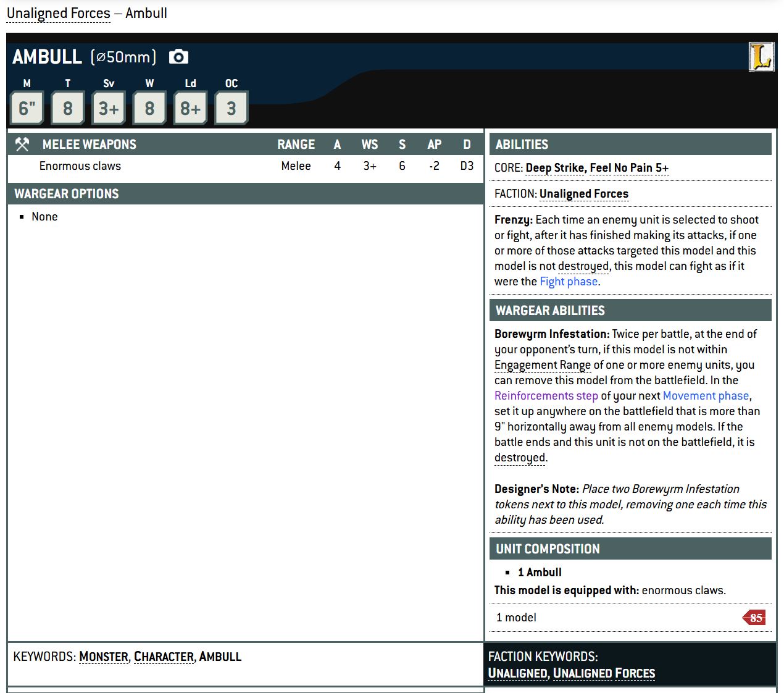The height and width of the screenshot is (693, 784).
Task: Click the Enormous claws weapon name
Action: point(80,166)
